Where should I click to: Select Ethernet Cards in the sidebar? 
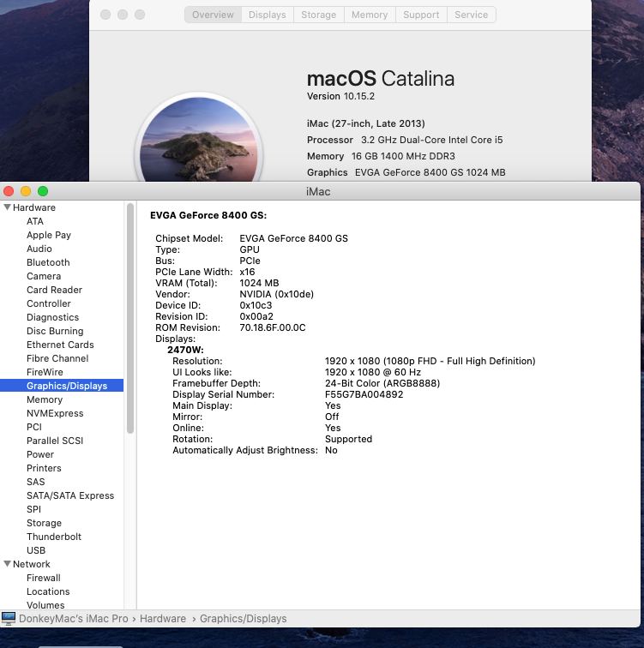point(60,345)
